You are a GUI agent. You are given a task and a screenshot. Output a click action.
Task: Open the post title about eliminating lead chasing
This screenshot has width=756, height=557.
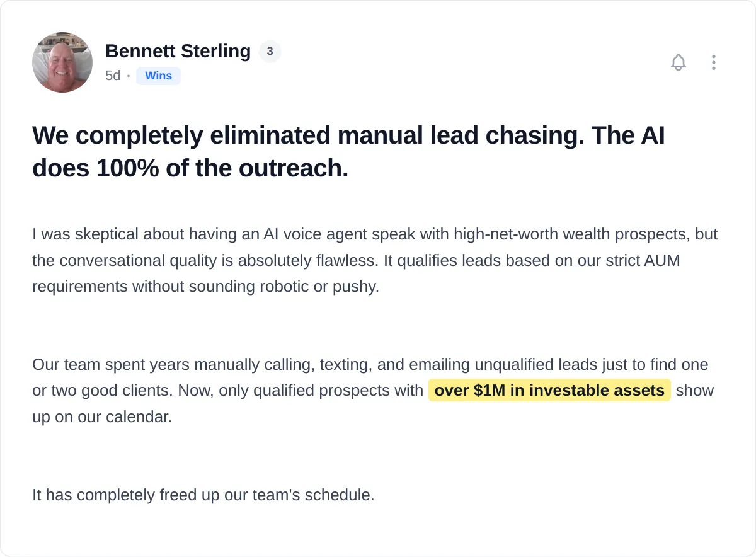pos(348,152)
